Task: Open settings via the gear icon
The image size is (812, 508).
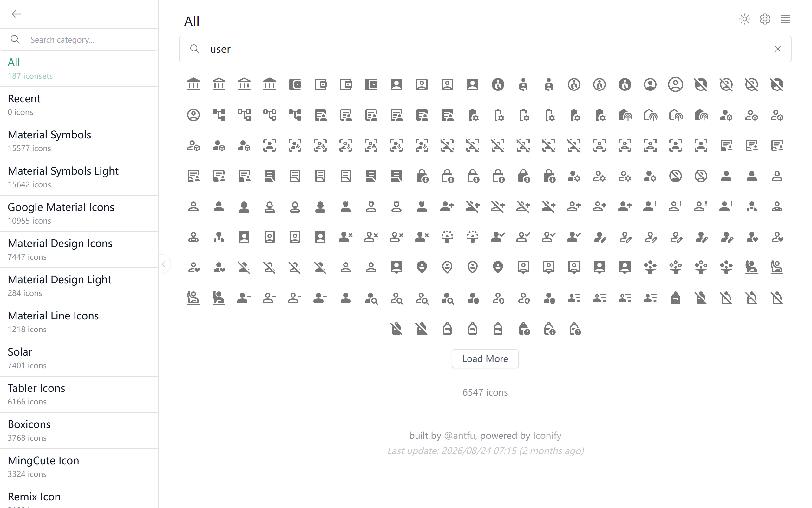Action: click(765, 19)
